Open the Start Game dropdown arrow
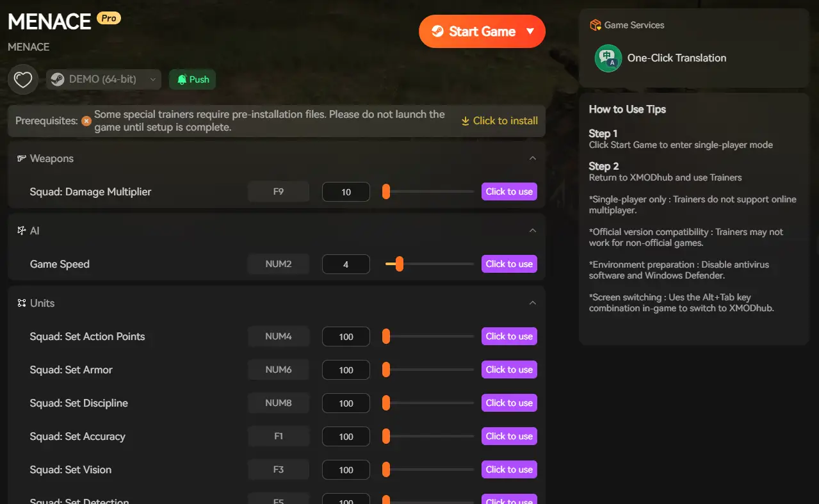Image resolution: width=819 pixels, height=504 pixels. [530, 31]
